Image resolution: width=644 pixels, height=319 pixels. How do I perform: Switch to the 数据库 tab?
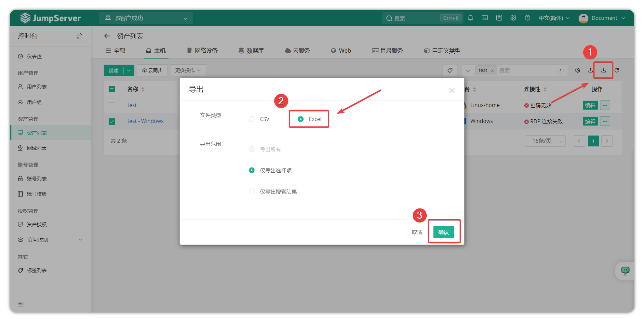251,51
